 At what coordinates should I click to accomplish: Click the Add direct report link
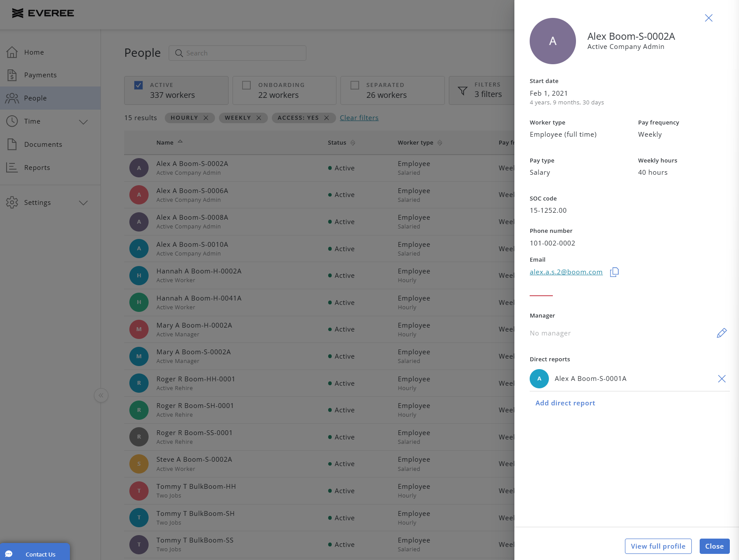565,403
